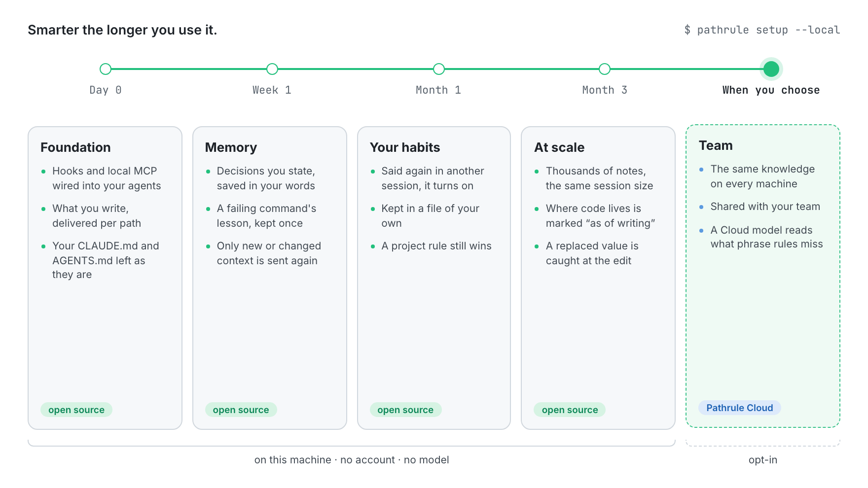Click the 'Week 1' timeline label
Viewport: 868px width, 488px height.
272,90
